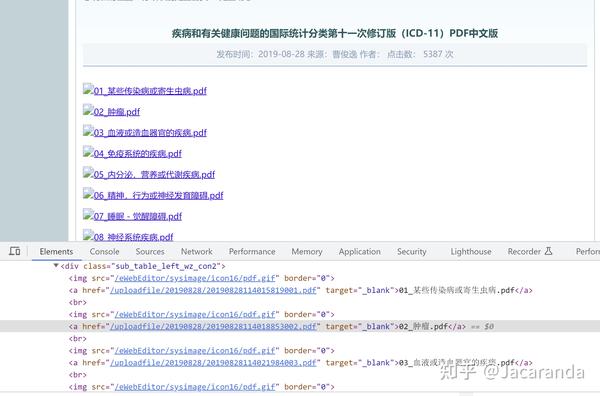Click the PDF icon beside 06_ link
The height and width of the screenshot is (396, 600).
point(88,194)
